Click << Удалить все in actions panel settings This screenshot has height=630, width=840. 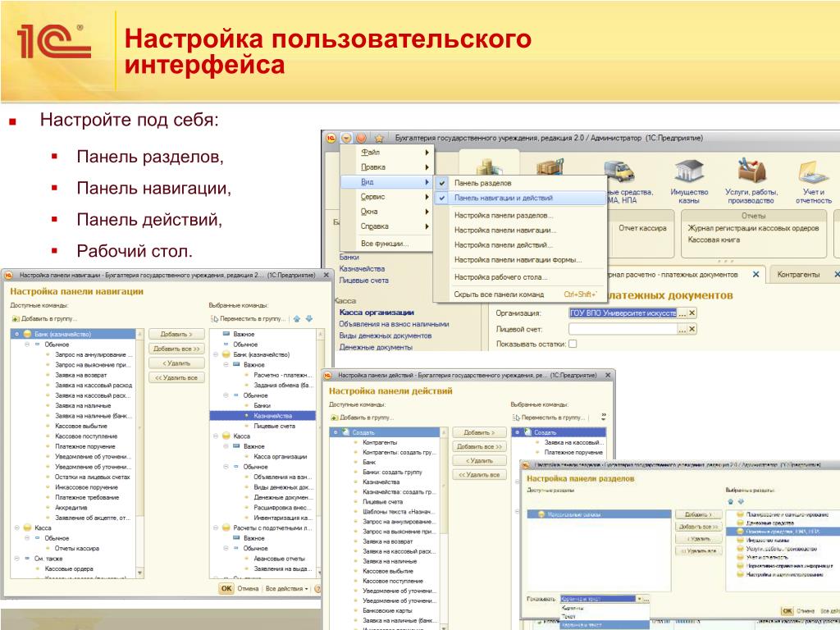coord(479,475)
